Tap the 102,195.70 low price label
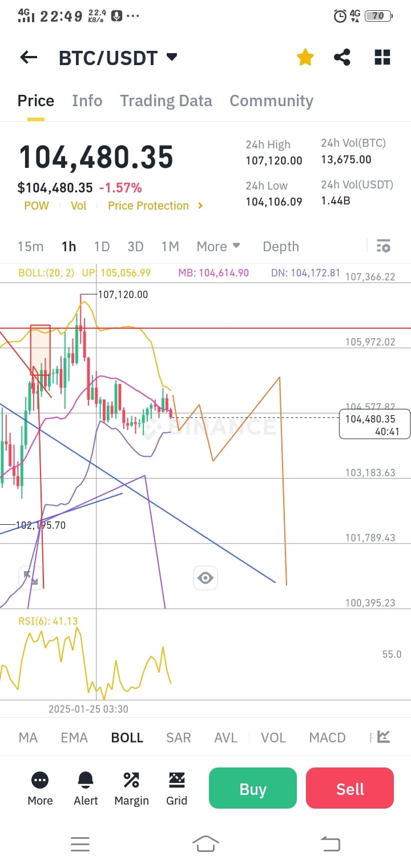The image size is (411, 868). pos(41,525)
